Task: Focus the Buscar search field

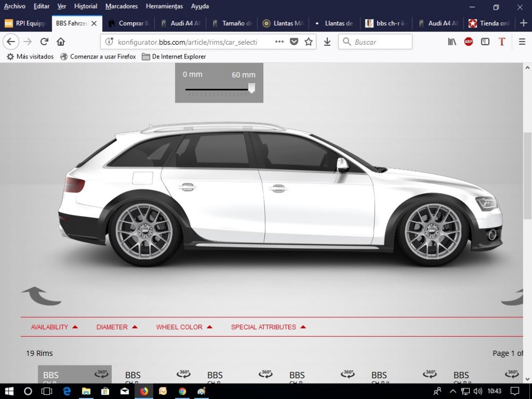Action: 375,41
